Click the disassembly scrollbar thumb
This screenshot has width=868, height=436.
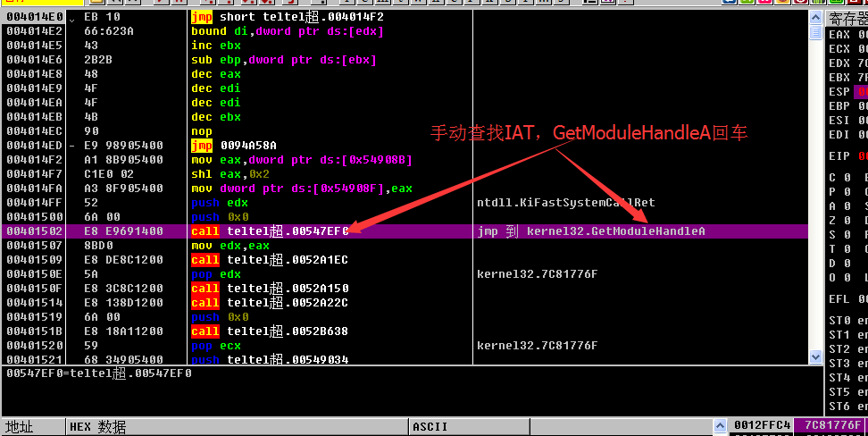point(815,33)
